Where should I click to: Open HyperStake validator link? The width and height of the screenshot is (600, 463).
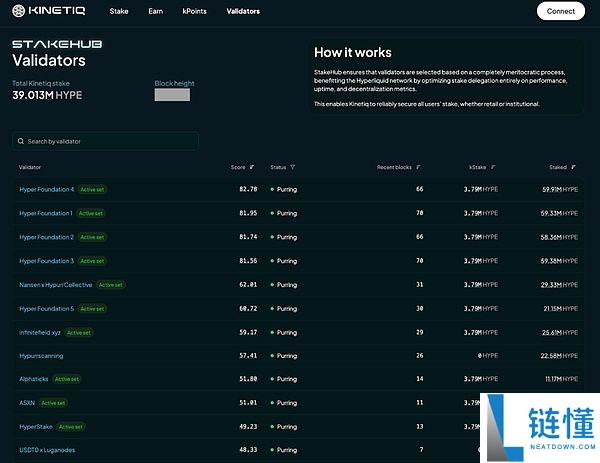36,427
